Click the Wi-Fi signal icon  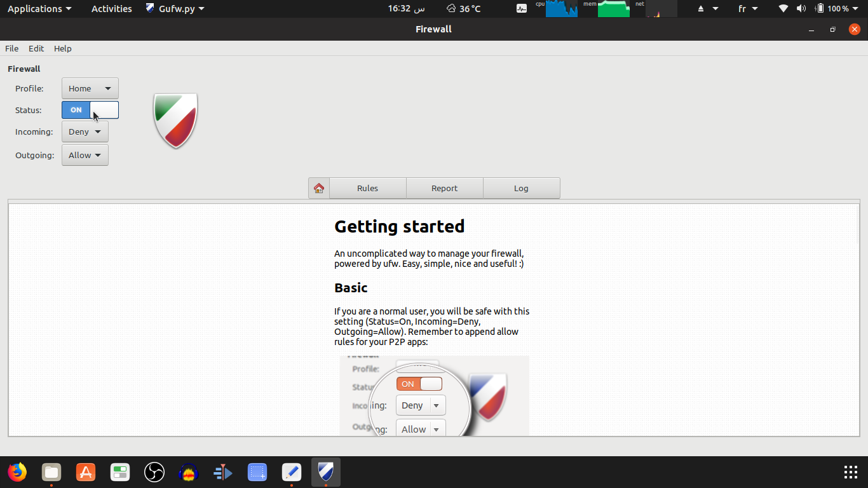pos(783,9)
